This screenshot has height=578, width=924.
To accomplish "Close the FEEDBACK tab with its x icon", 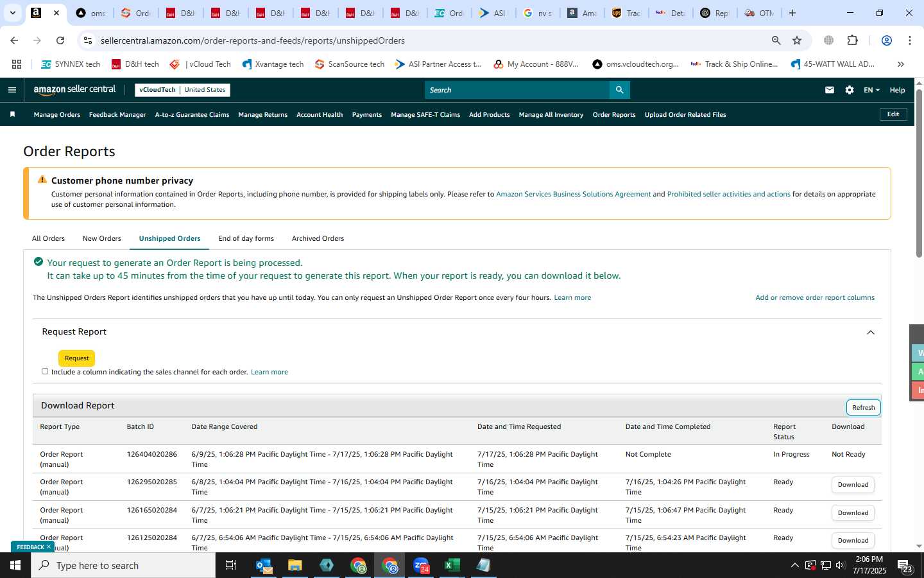I will coord(49,547).
